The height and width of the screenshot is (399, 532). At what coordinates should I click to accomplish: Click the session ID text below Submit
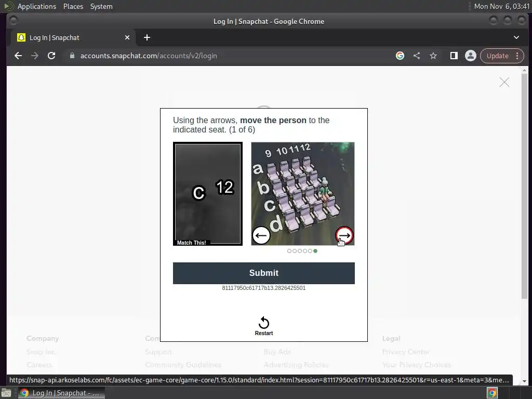[x=263, y=288]
